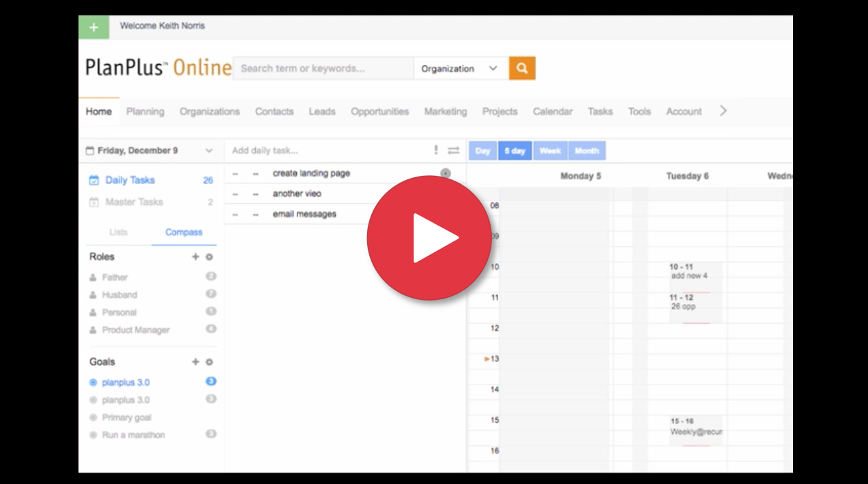Image resolution: width=868 pixels, height=484 pixels.
Task: Click the green plus add button
Action: [93, 27]
